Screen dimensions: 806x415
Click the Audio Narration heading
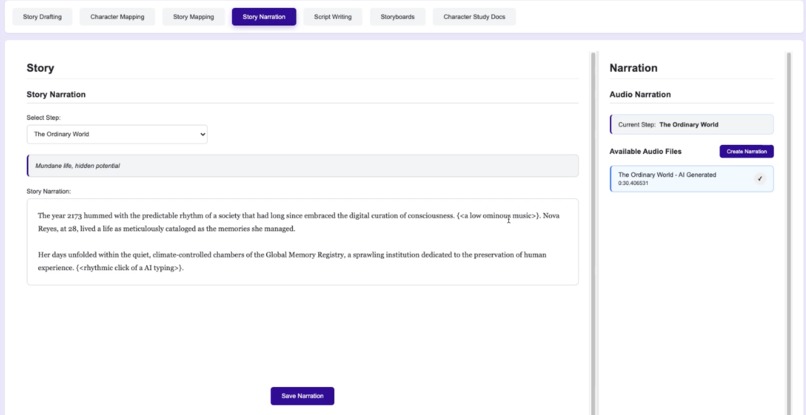coord(640,95)
